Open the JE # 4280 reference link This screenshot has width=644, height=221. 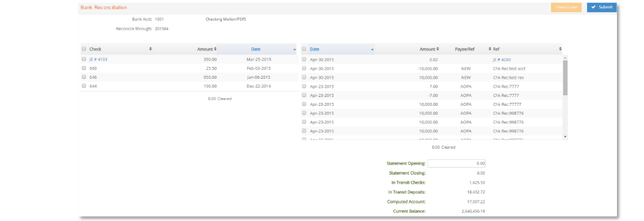pyautogui.click(x=502, y=59)
